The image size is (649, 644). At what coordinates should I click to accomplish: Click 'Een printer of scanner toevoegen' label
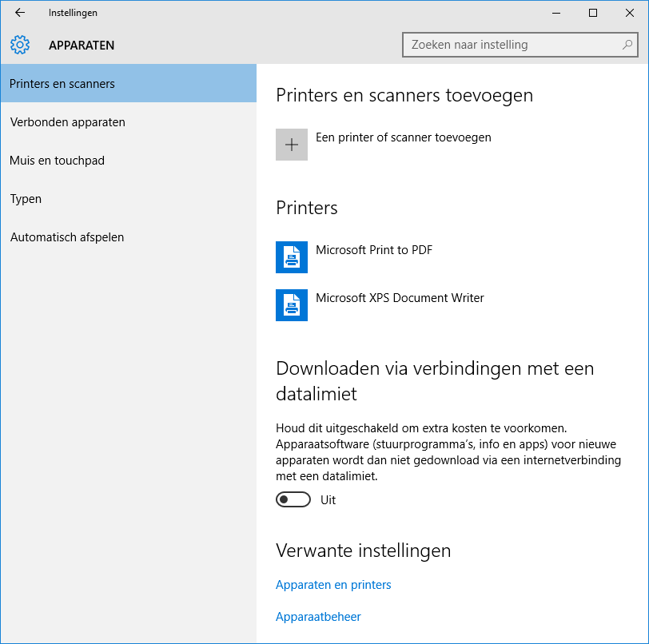point(403,137)
